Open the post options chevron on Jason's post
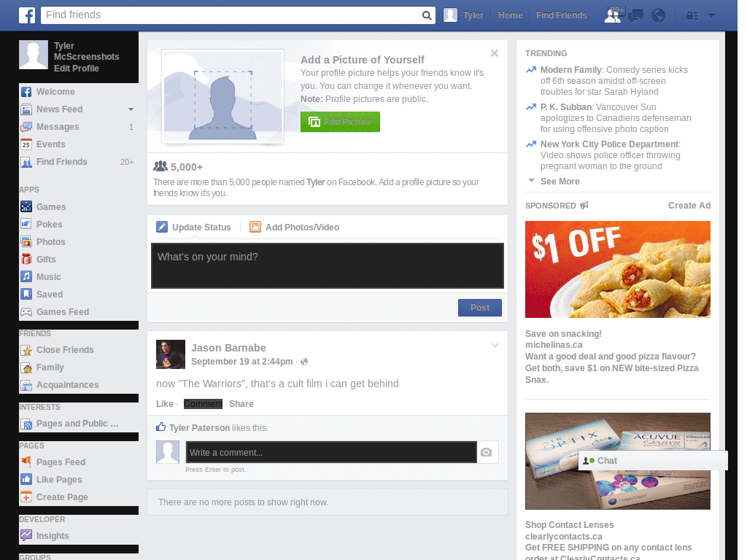 [x=495, y=345]
